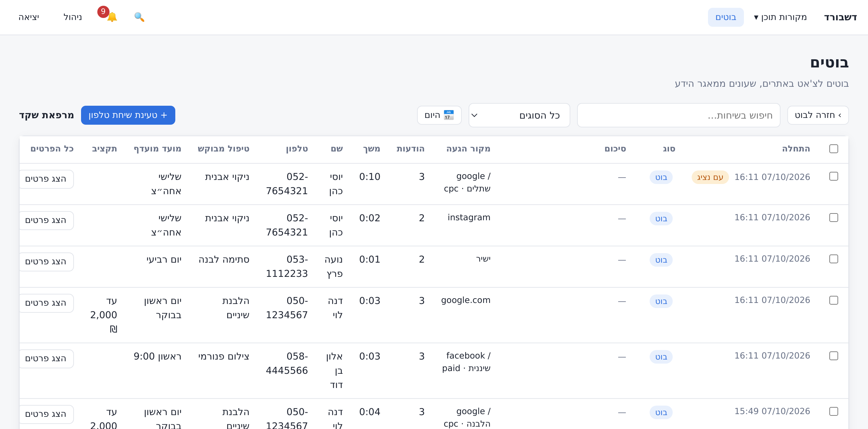Viewport: 868px width, 429px height.
Task: Check the google.com row checkbox
Action: pyautogui.click(x=833, y=300)
